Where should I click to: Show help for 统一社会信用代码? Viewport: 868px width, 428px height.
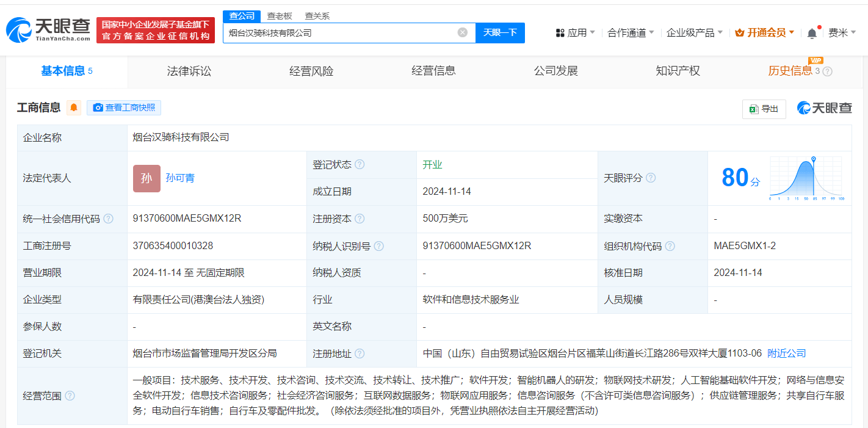(108, 219)
